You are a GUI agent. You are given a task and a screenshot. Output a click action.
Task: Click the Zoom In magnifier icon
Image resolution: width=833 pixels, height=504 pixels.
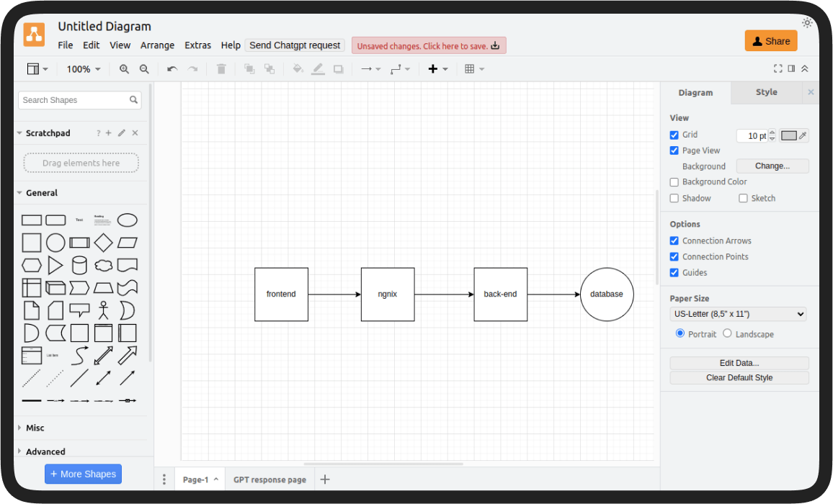point(124,69)
